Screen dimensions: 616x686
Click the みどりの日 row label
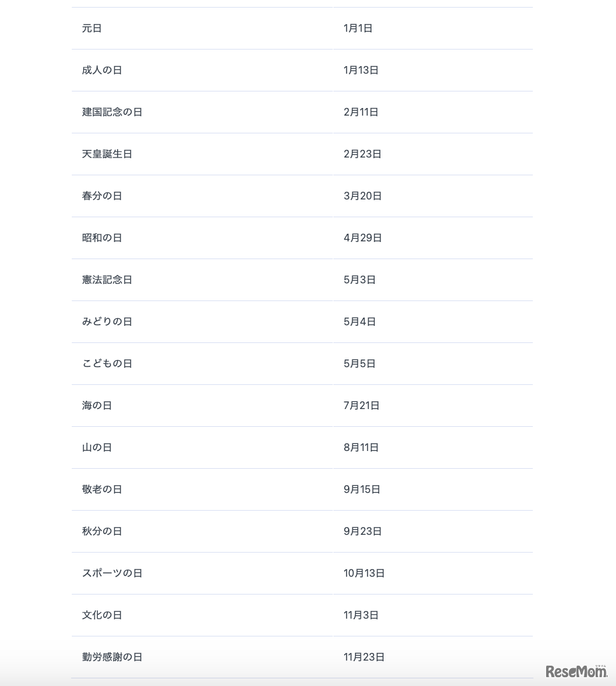point(107,322)
